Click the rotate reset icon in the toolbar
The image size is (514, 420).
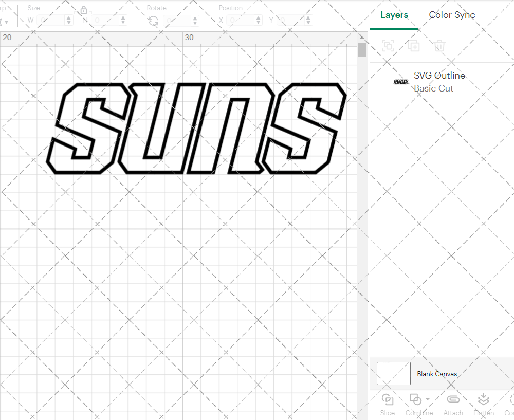153,21
